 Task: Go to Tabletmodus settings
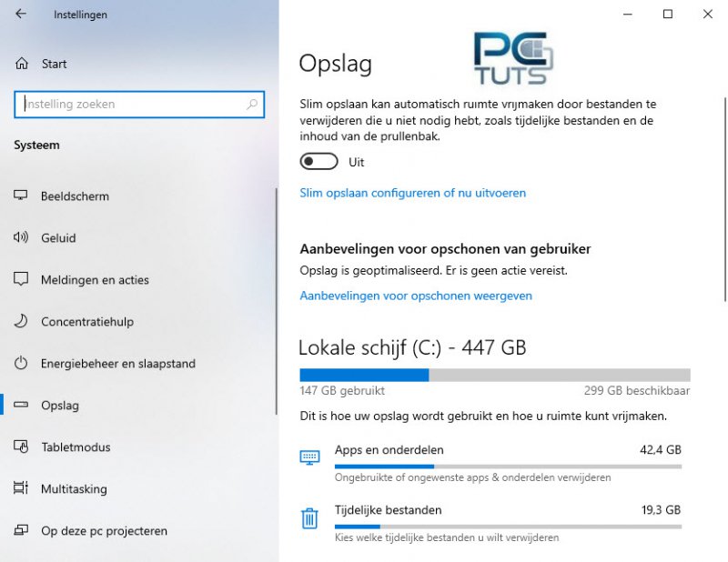click(x=76, y=447)
